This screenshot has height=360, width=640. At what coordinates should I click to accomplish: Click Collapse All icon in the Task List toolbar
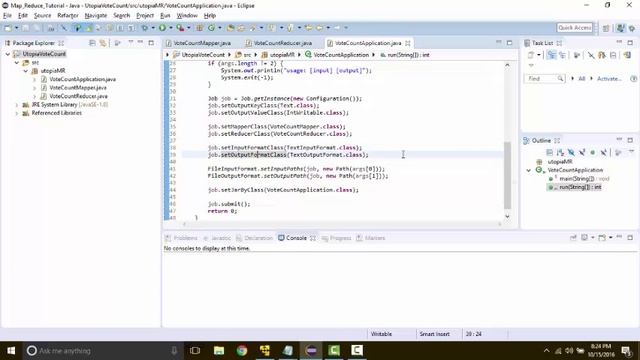[x=613, y=55]
